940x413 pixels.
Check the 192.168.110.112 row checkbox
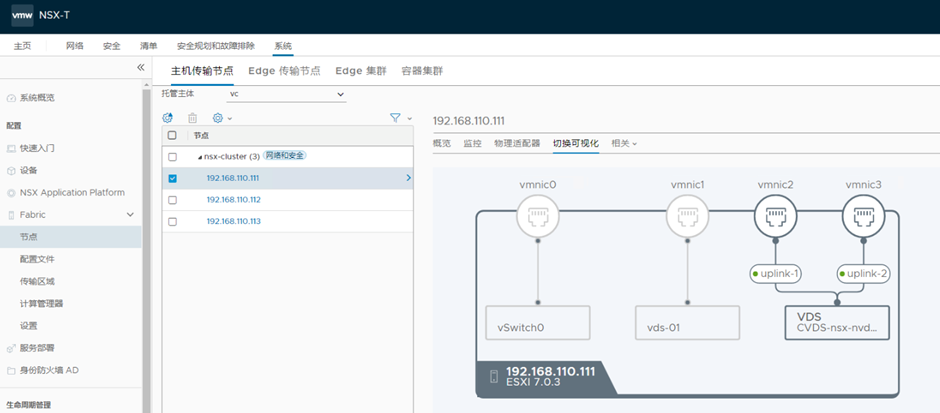[x=173, y=200]
